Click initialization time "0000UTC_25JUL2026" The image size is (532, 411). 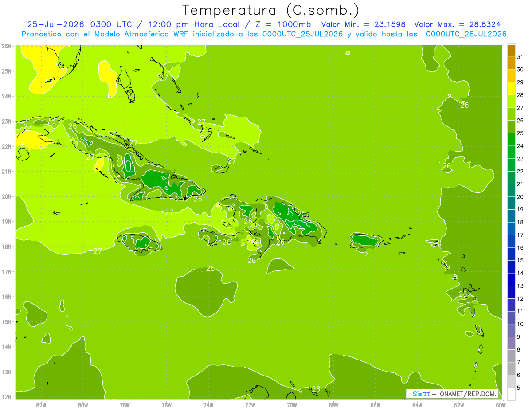(x=303, y=34)
